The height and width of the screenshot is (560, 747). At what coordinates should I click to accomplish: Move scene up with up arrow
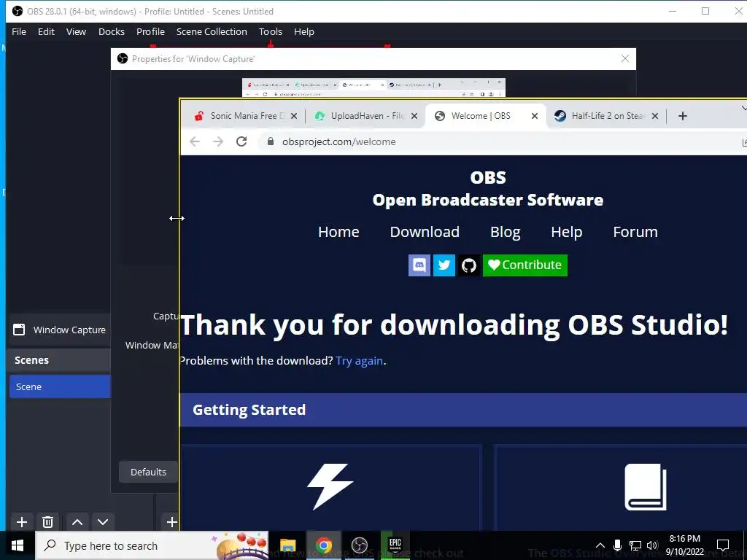(x=77, y=522)
